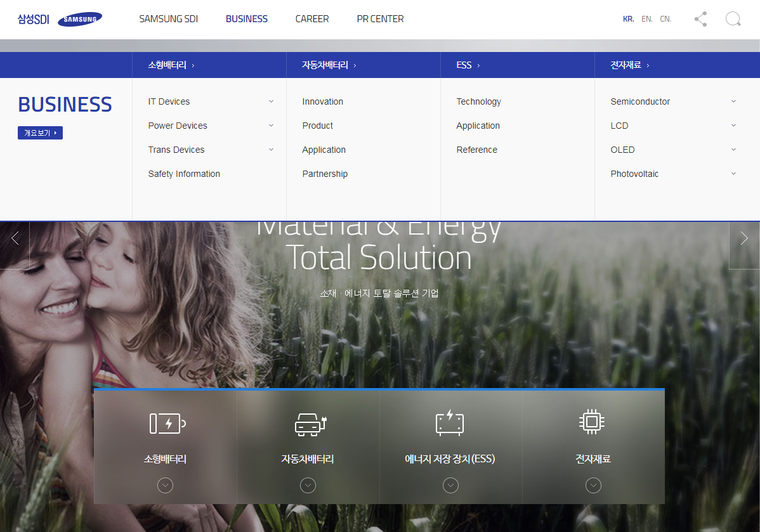
Task: Expand LCD submenu chevron
Action: coord(733,126)
